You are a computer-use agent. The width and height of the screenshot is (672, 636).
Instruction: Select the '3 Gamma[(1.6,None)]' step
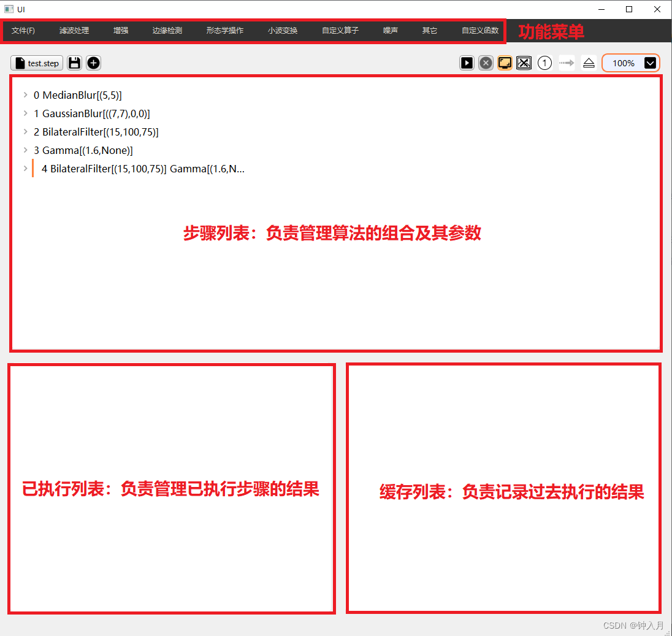point(83,150)
